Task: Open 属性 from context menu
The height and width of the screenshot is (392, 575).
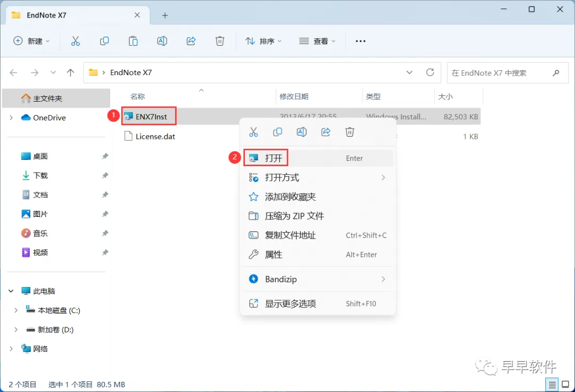Action: coord(317,255)
